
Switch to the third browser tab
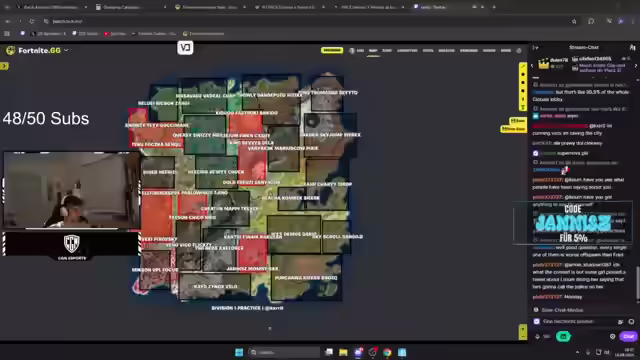click(x=210, y=7)
